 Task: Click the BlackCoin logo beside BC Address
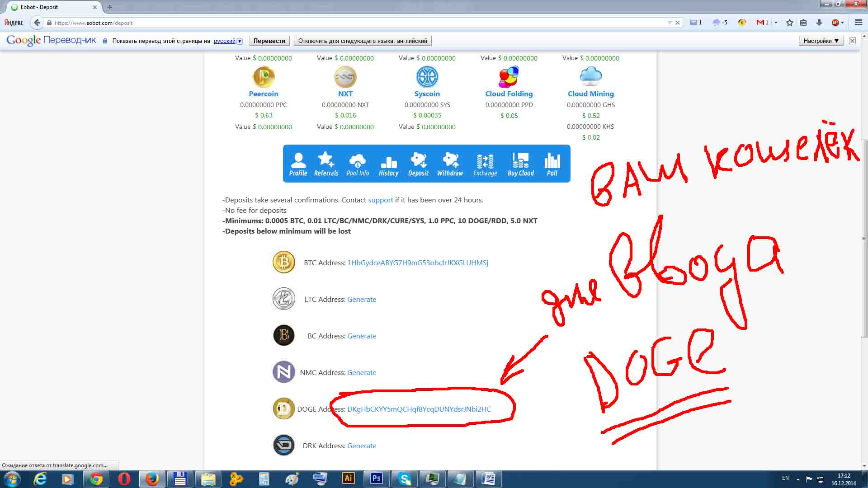click(x=284, y=335)
